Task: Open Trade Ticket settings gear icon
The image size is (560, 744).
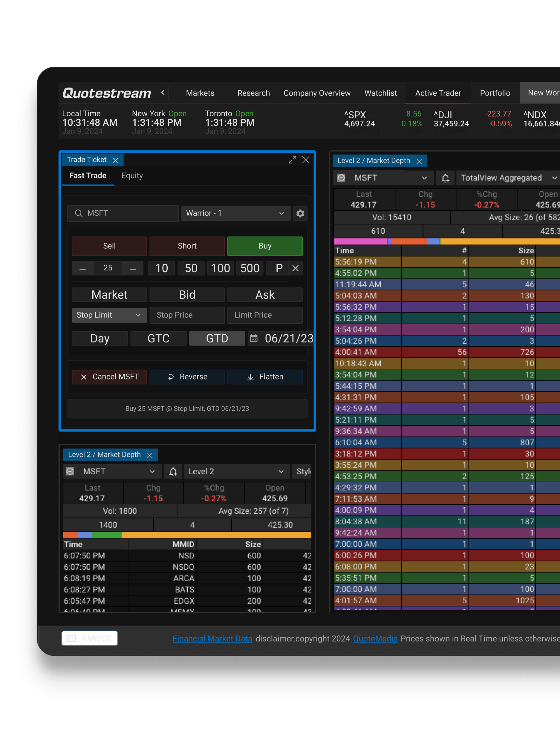Action: 300,213
